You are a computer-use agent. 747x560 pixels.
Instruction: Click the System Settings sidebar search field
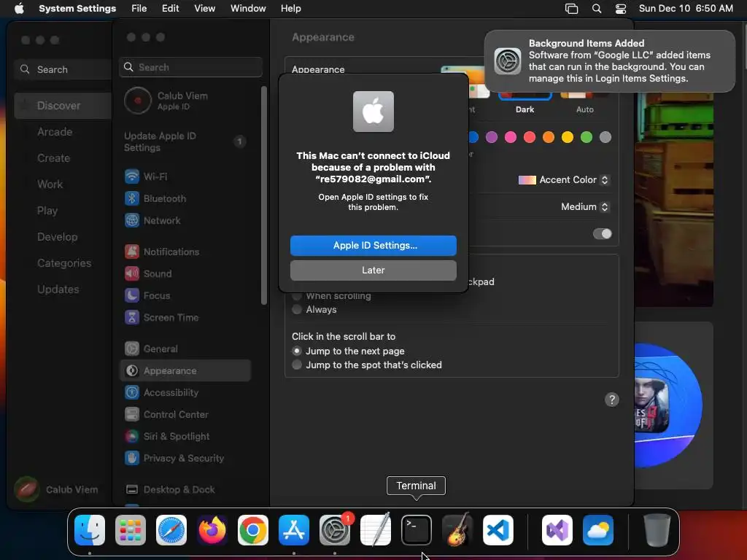(x=190, y=67)
